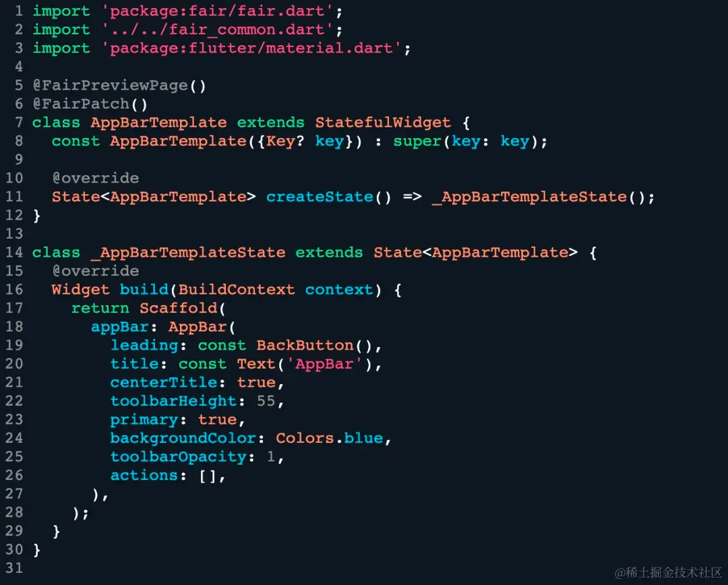Screen dimensions: 728x585
Task: Click the 'AppBar' title string literal
Action: click(x=324, y=364)
